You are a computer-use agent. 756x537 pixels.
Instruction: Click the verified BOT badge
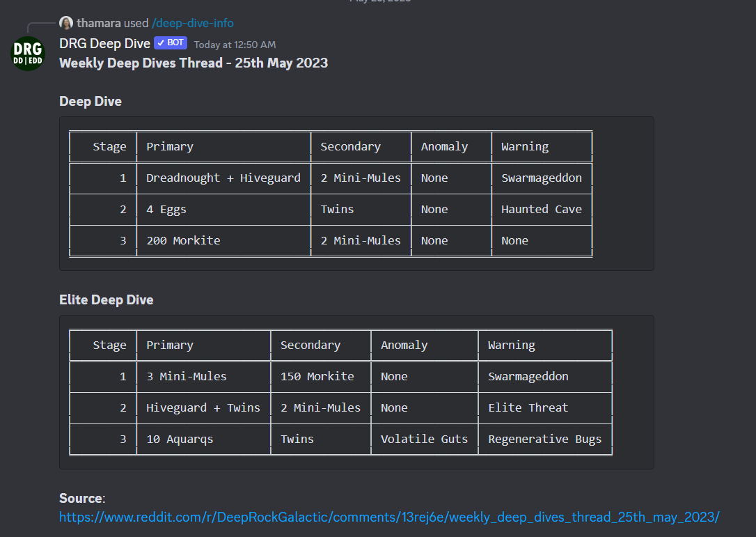point(171,43)
